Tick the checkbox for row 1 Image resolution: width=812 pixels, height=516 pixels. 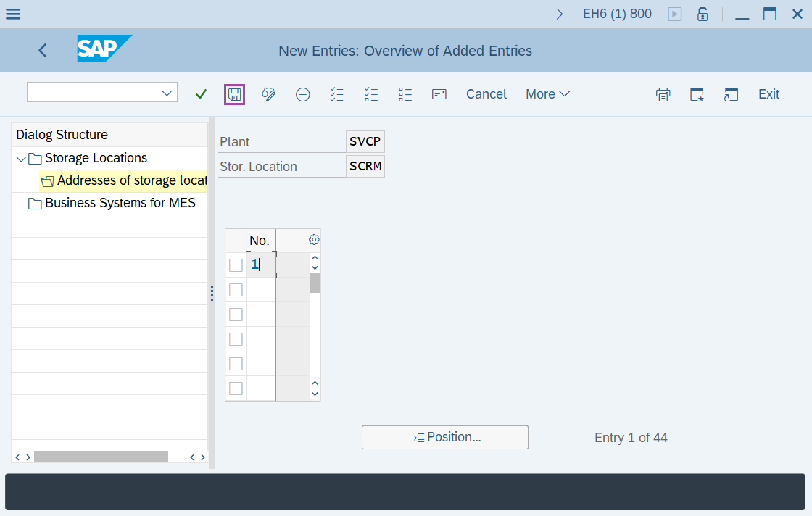pos(236,265)
